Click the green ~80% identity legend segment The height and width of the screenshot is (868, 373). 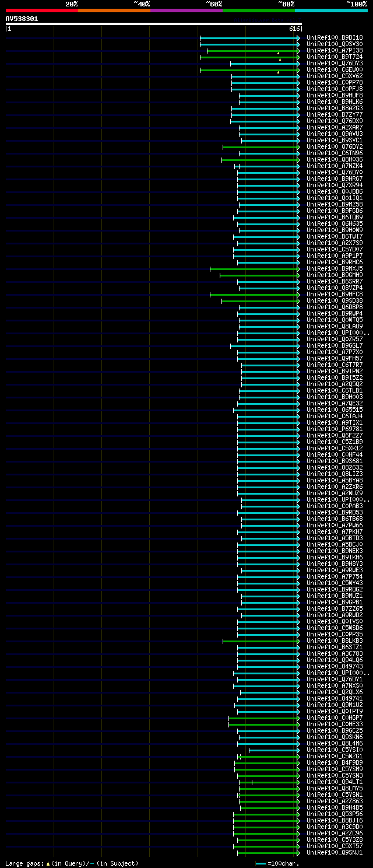click(x=258, y=10)
